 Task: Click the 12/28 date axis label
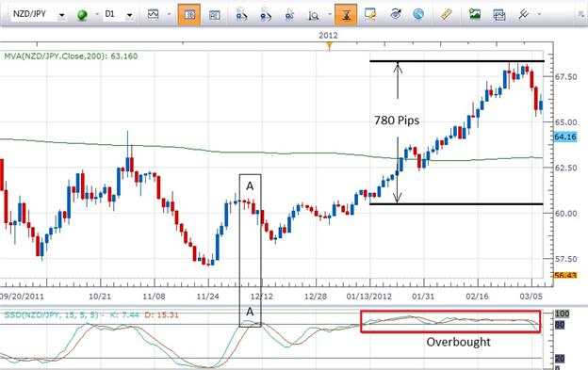coord(316,297)
